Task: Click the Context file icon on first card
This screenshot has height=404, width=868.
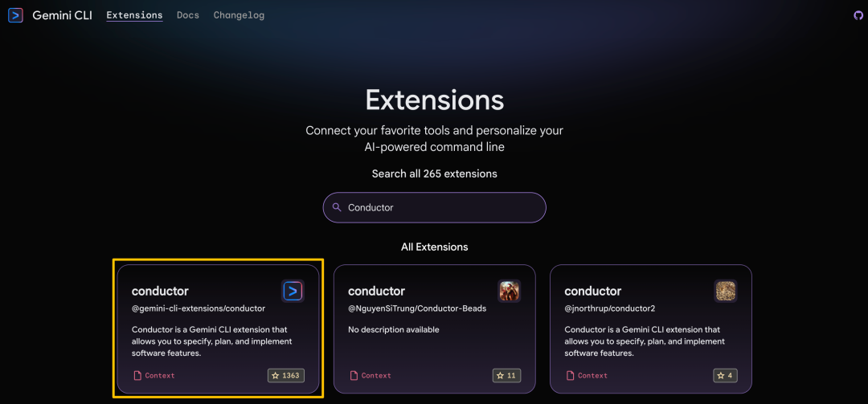Action: (x=137, y=376)
